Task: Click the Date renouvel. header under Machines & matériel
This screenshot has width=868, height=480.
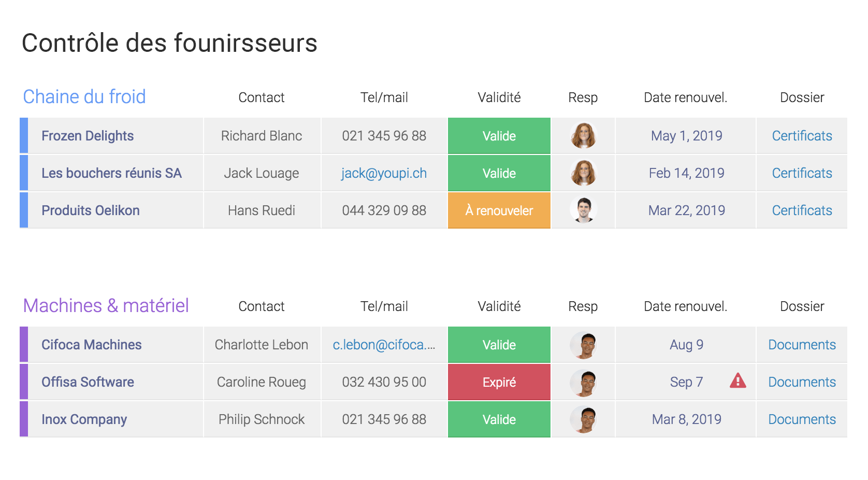Action: [686, 306]
